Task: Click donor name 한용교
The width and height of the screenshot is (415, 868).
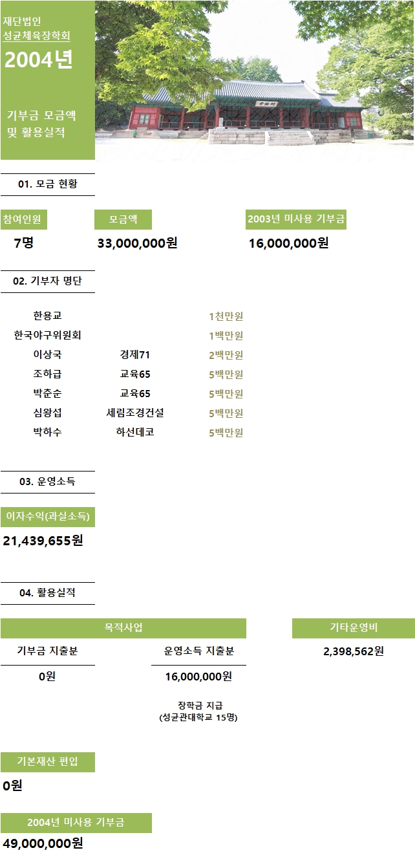Action: coord(47,316)
